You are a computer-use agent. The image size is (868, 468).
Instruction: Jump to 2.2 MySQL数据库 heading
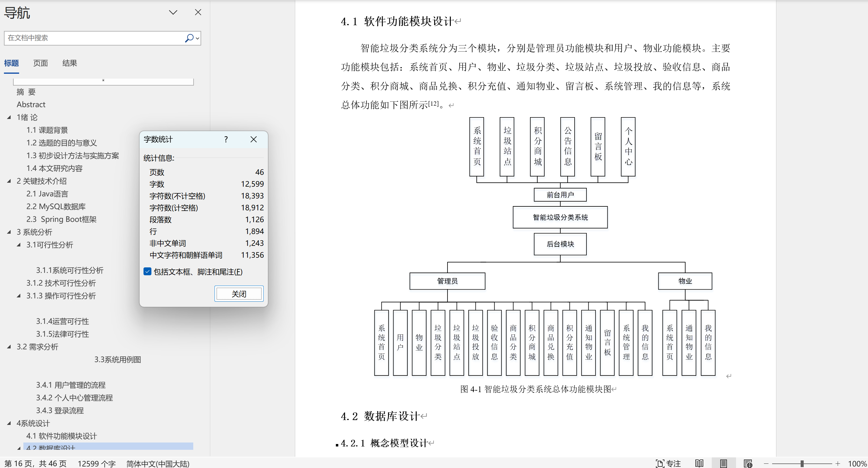coord(56,207)
